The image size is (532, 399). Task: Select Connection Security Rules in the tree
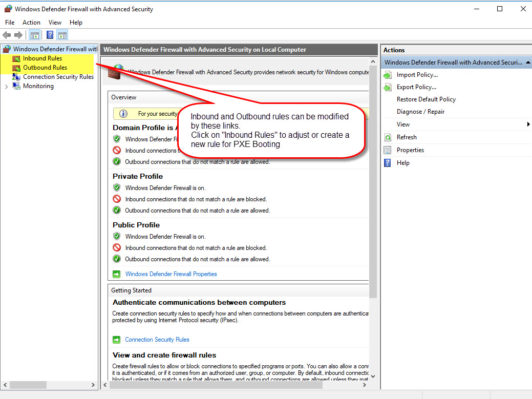(58, 77)
